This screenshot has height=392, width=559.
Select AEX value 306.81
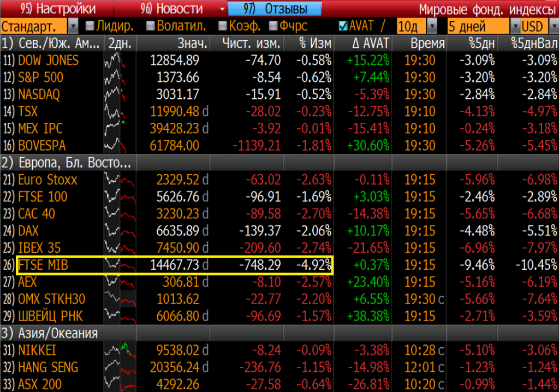click(x=181, y=282)
